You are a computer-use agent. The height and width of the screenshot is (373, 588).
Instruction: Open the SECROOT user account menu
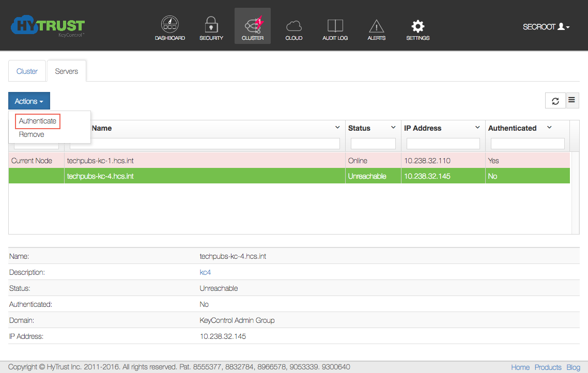click(x=546, y=27)
